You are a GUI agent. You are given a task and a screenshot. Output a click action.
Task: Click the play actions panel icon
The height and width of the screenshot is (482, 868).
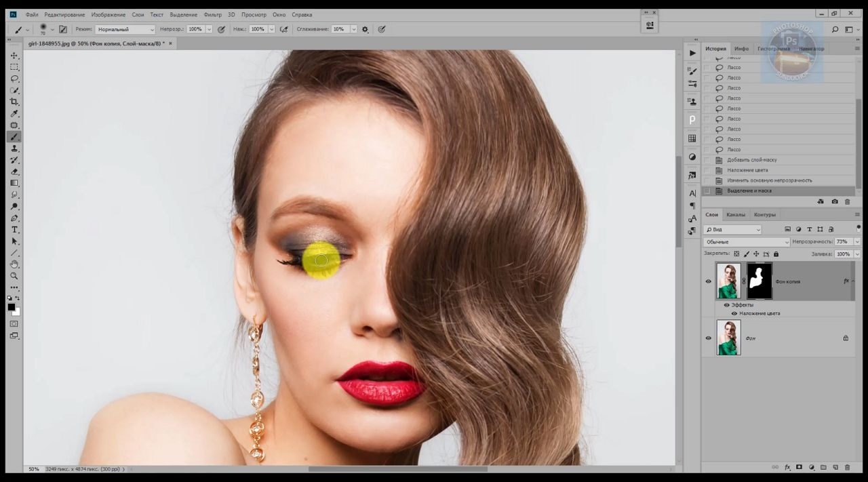[x=692, y=53]
